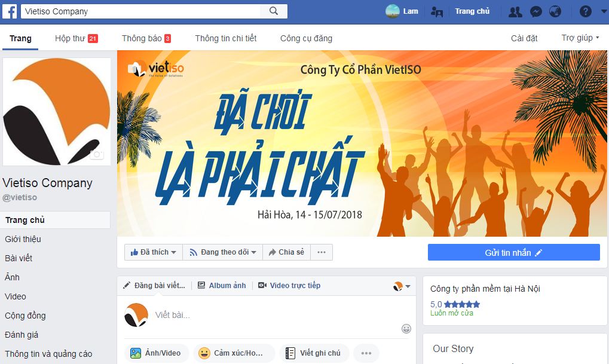Click the help question mark icon
The image size is (609, 364).
coord(585,11)
